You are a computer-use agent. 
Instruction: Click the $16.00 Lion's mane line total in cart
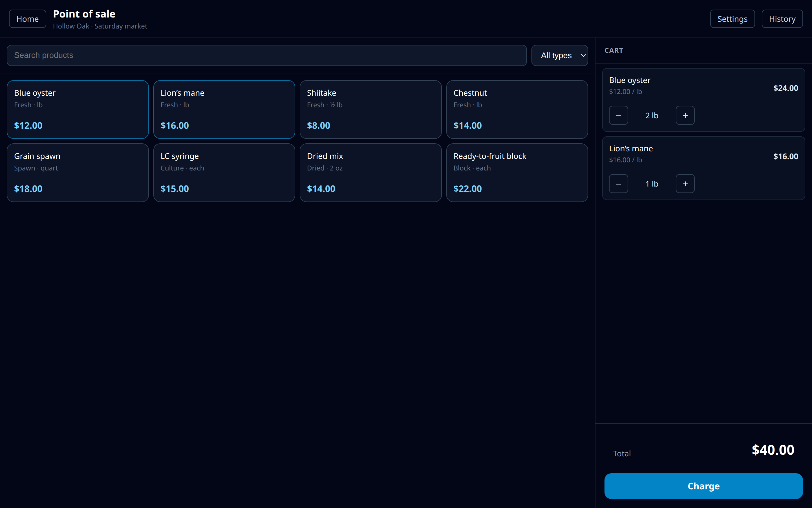click(x=785, y=157)
